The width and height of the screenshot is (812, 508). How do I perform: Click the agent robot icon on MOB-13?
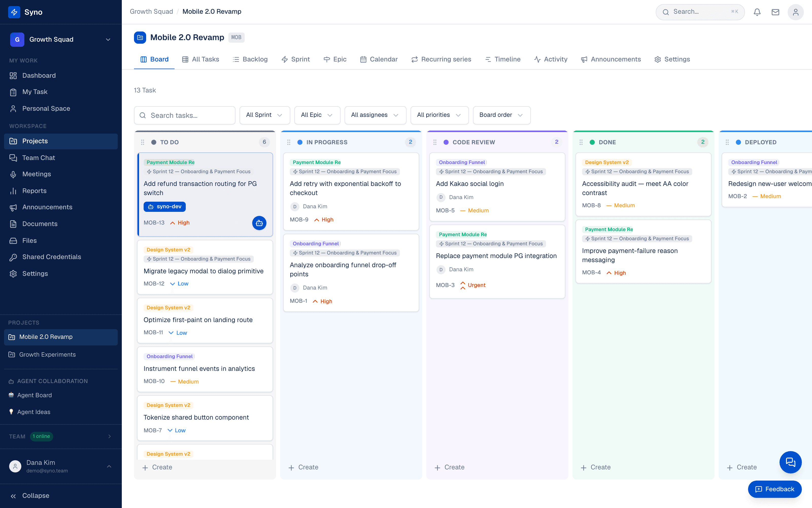point(259,223)
